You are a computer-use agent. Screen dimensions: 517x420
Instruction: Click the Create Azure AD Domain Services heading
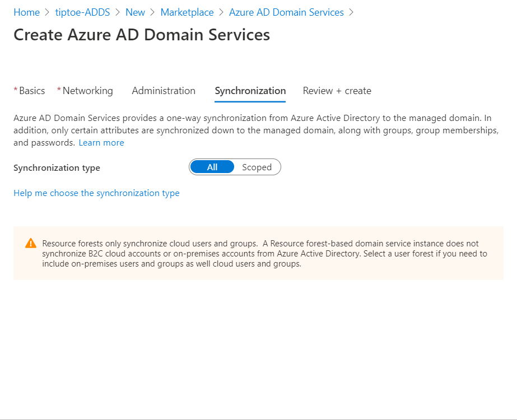click(142, 35)
